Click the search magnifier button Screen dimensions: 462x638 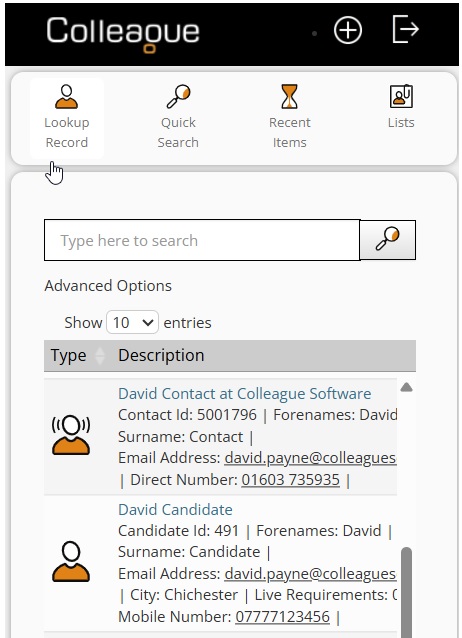pyautogui.click(x=388, y=240)
